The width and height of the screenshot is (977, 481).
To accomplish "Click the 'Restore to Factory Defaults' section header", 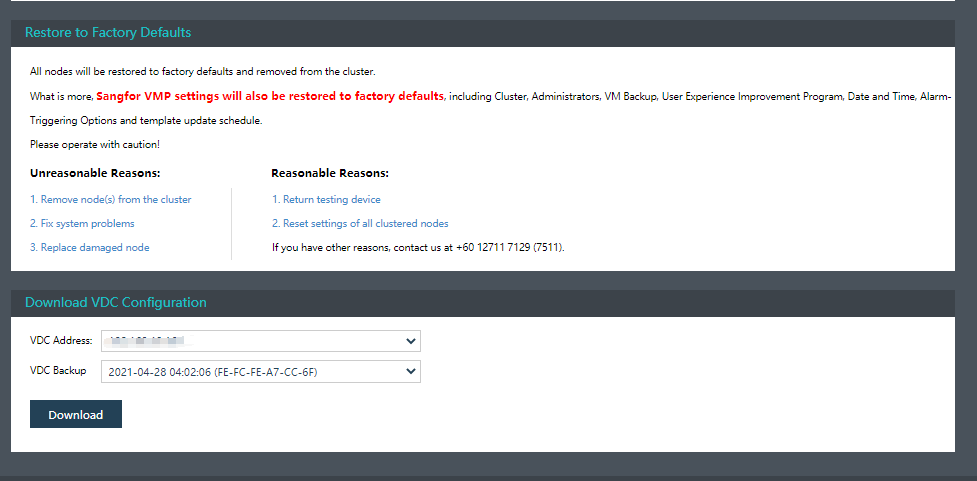I will (108, 32).
